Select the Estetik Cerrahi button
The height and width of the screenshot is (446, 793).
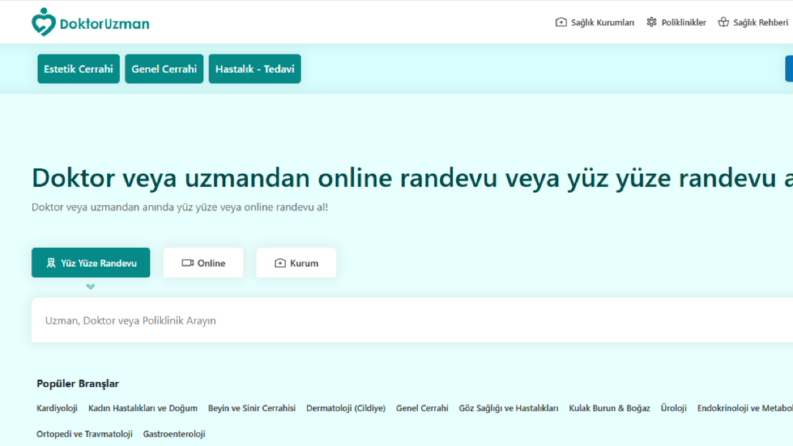pyautogui.click(x=78, y=69)
